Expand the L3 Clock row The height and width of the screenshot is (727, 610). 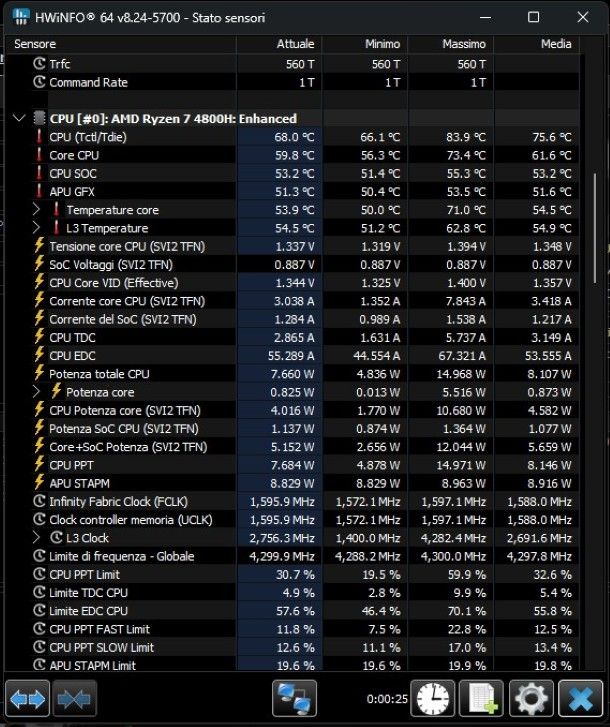[36, 537]
